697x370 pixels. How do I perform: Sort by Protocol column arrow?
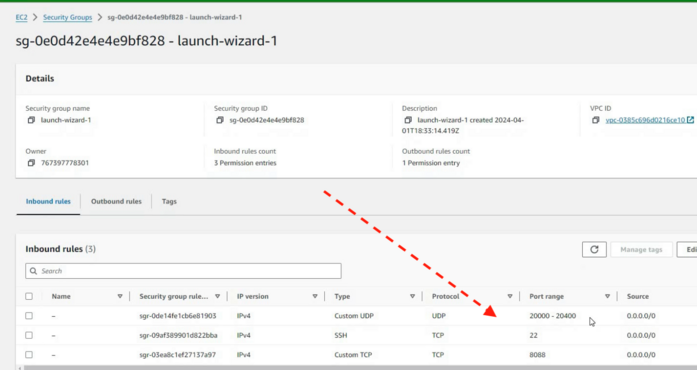[x=510, y=296]
